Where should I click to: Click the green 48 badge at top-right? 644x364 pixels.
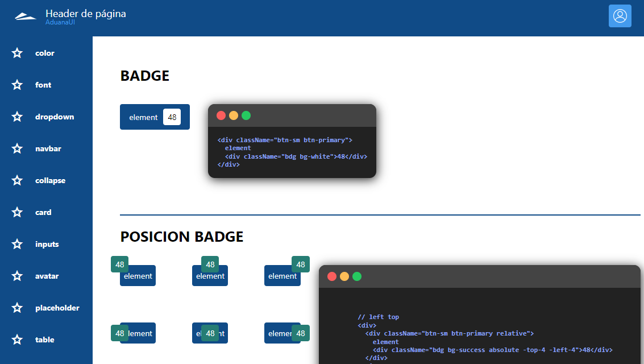coord(300,264)
